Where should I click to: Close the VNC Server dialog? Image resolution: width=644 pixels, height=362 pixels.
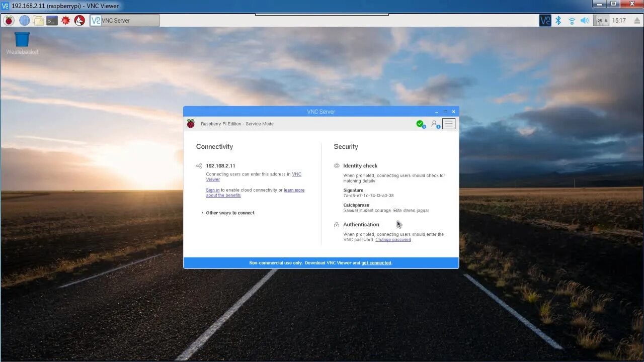pyautogui.click(x=453, y=112)
